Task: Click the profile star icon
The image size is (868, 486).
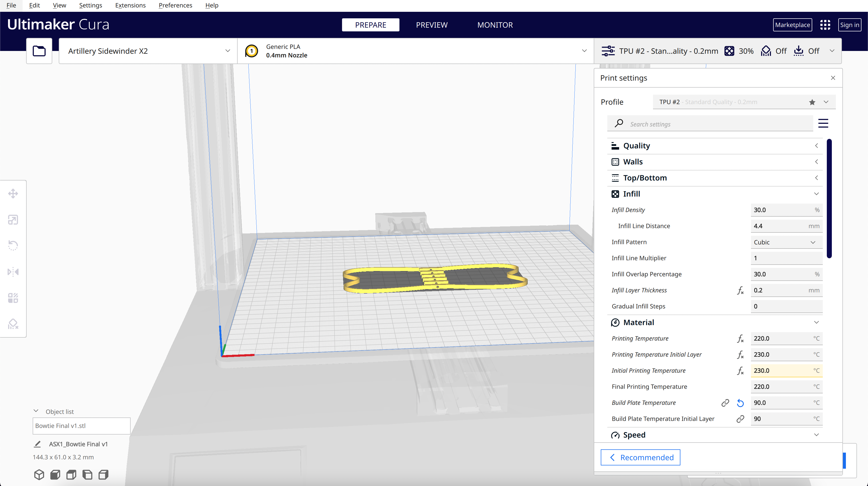Action: point(812,102)
